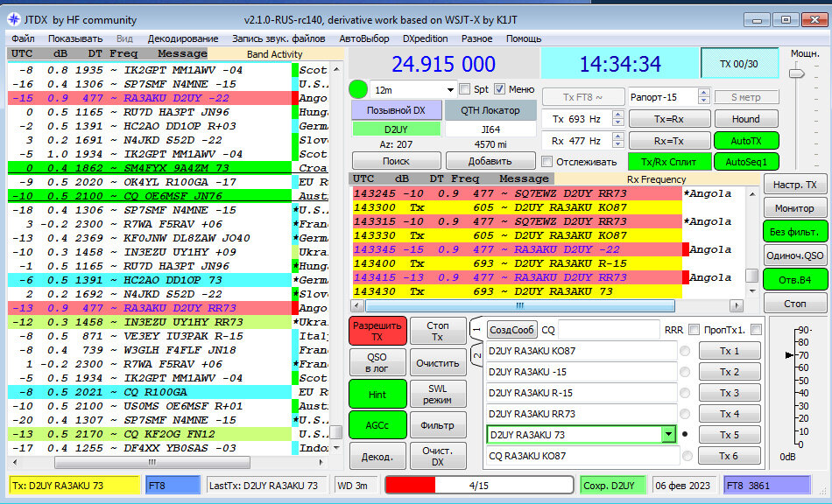832x504 pixels.
Task: Step the Tx 693 Hz frequency
Action: [617, 119]
